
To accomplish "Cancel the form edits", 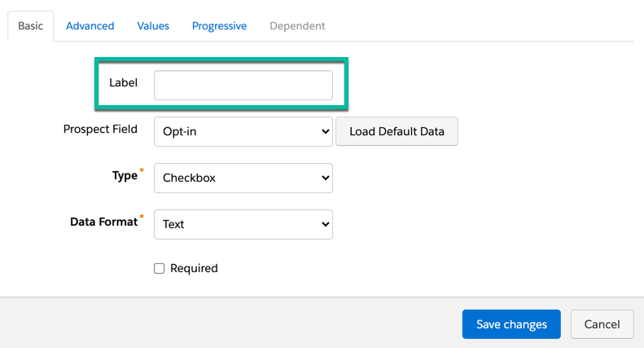I will click(602, 324).
